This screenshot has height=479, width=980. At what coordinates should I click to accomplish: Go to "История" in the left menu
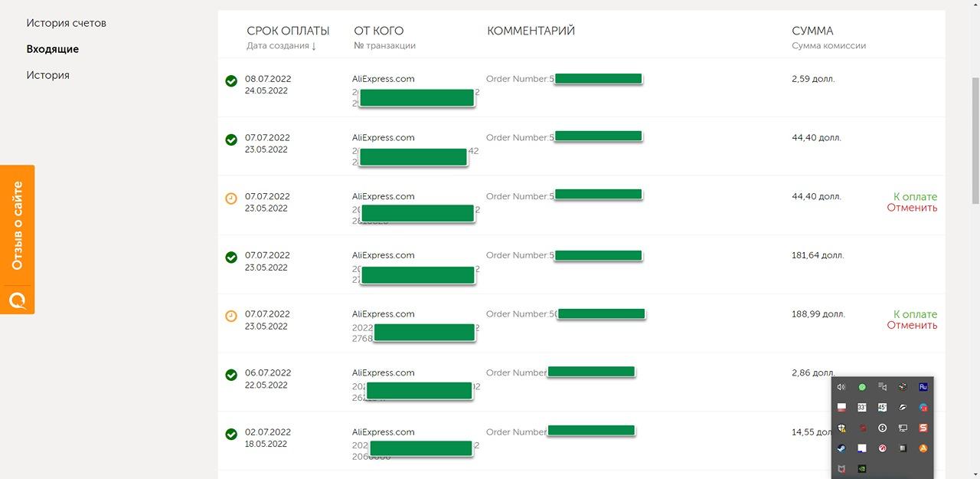tap(48, 75)
